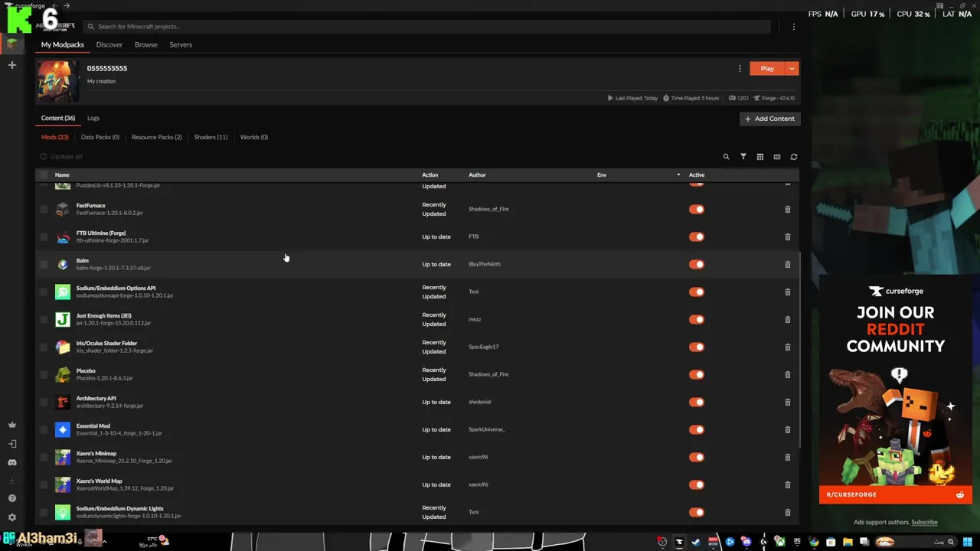Click the Add Content button

pos(770,119)
